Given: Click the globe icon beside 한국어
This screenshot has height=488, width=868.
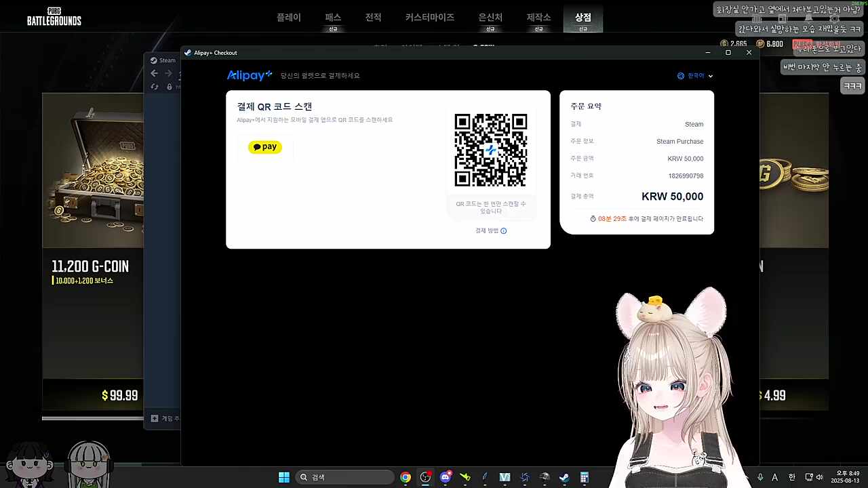Looking at the screenshot, I should click(x=681, y=76).
